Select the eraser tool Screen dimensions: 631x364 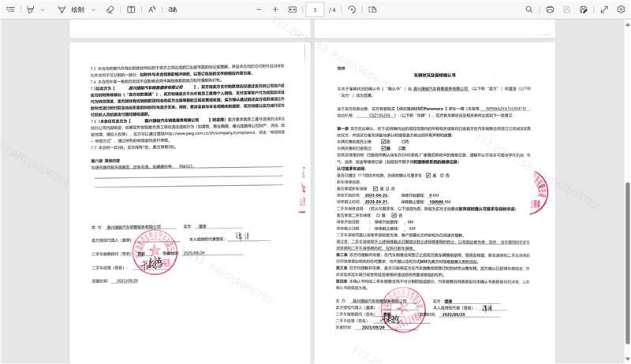click(x=110, y=9)
